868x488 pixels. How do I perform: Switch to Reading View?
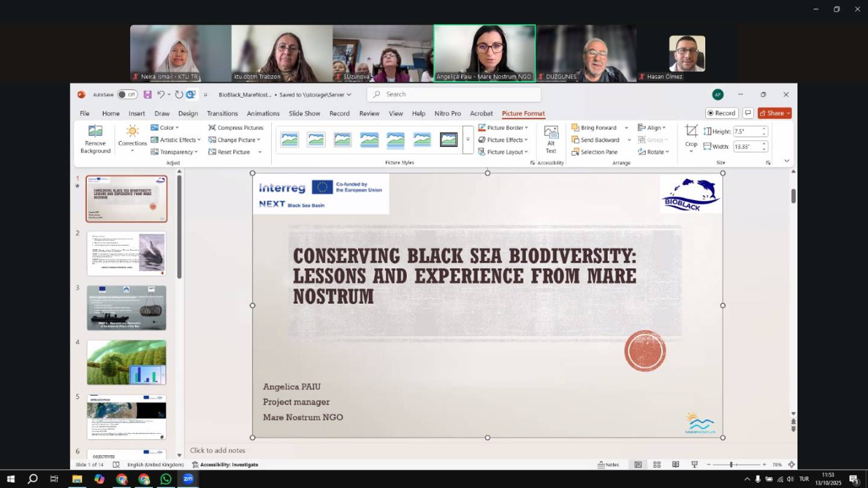676,465
